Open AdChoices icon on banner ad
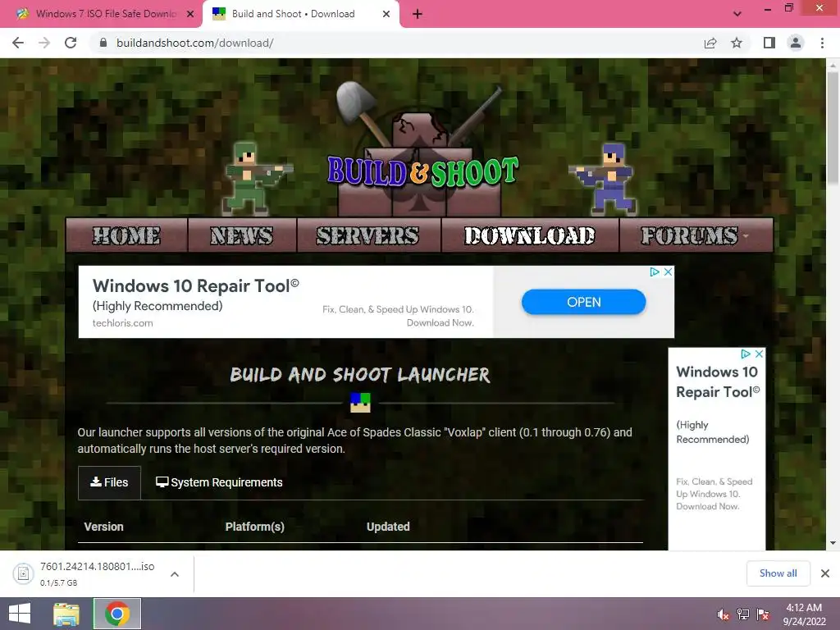Screen dimensions: 840x630 coord(655,272)
